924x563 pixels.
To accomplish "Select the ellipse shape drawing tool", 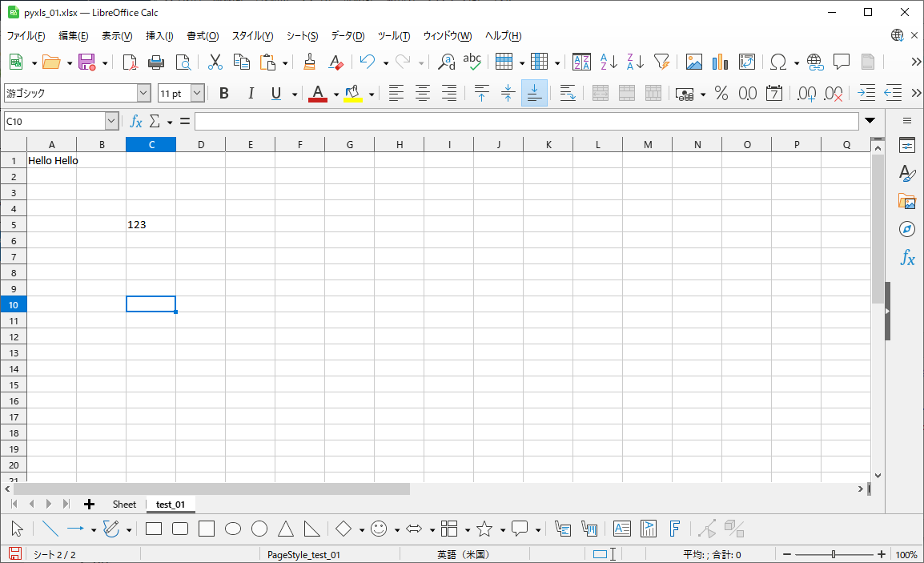I will tap(233, 529).
